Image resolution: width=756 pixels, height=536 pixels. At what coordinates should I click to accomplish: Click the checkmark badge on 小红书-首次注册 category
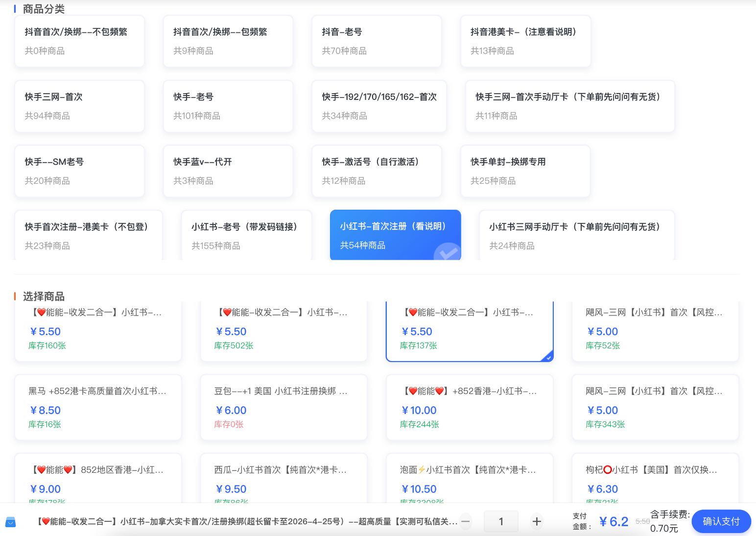pos(447,254)
